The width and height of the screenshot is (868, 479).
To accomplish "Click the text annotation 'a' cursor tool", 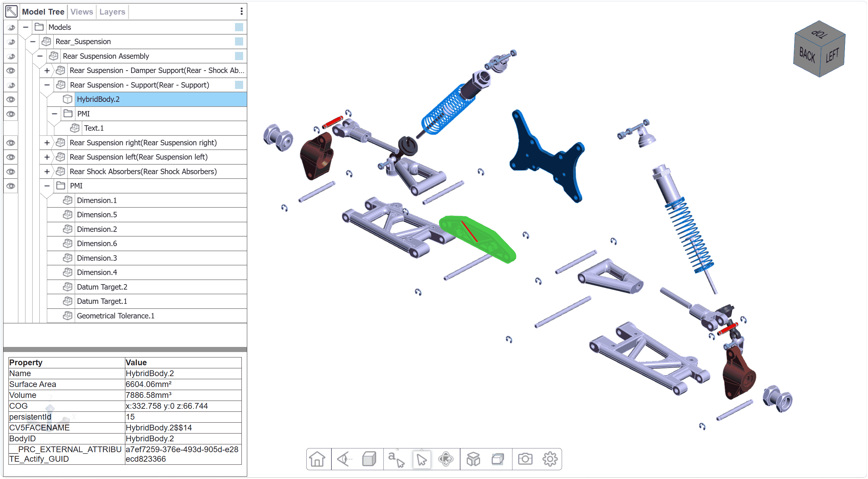I will 396,459.
